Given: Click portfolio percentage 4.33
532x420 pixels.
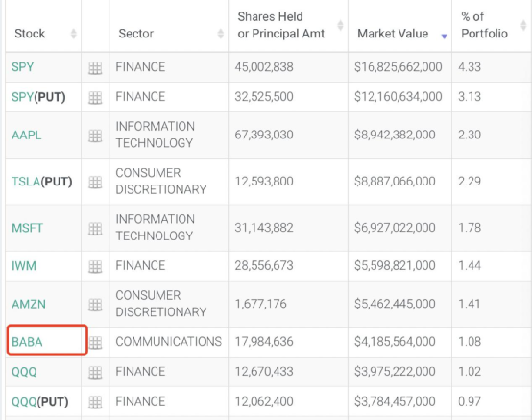Looking at the screenshot, I should tap(470, 67).
